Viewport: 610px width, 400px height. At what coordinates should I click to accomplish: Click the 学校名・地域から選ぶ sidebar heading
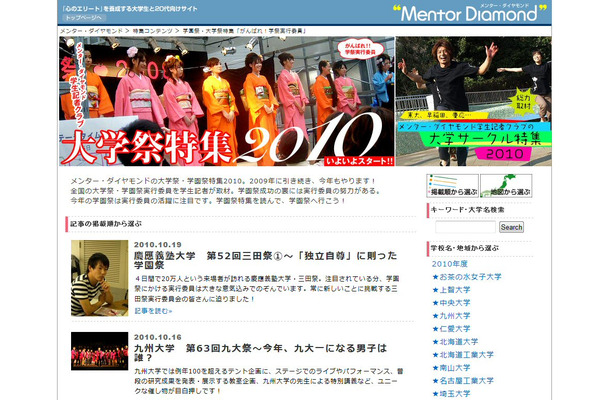point(465,248)
